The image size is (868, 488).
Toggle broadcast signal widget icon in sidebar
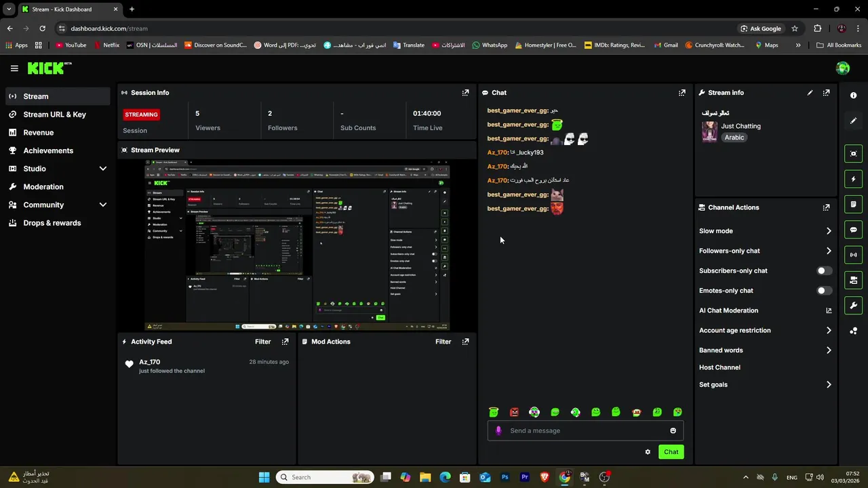point(853,255)
